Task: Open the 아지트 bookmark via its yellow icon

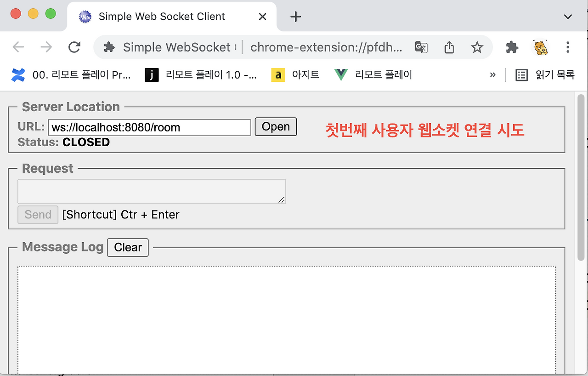Action: 277,74
